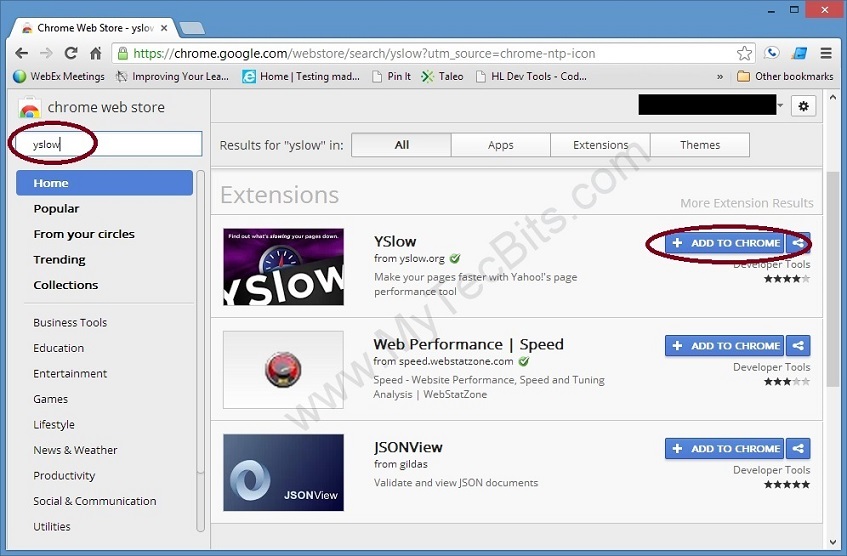Bookmark this page with the star icon
Viewport: 847px width, 556px height.
pos(744,53)
